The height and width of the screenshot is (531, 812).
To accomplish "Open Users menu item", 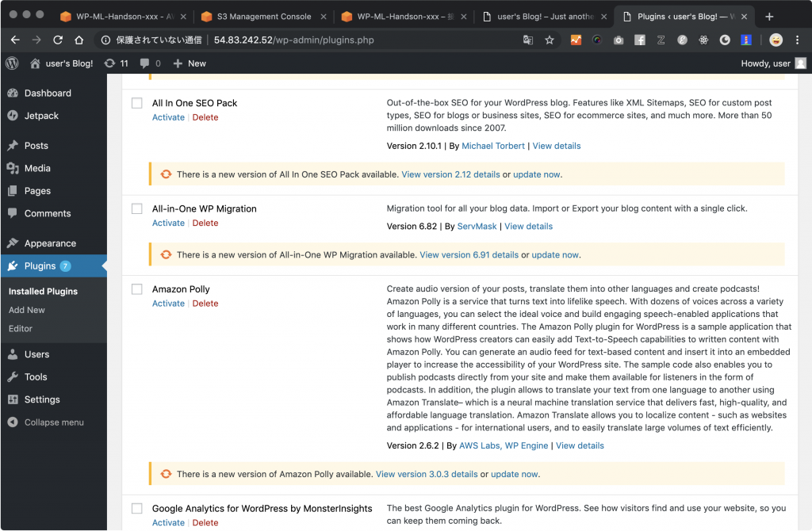I will pos(36,354).
